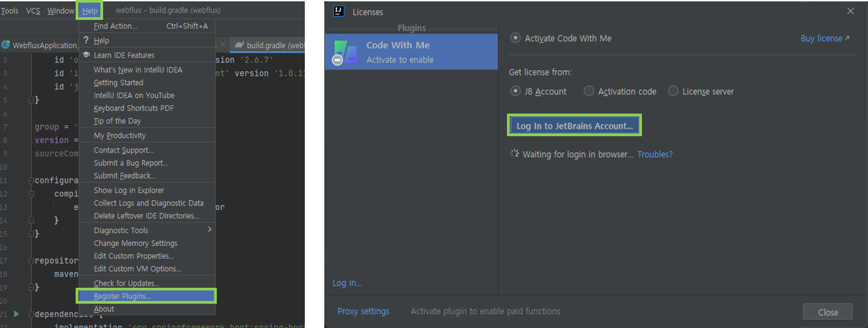The height and width of the screenshot is (328, 868).
Task: Click the Log in... link
Action: tap(347, 283)
